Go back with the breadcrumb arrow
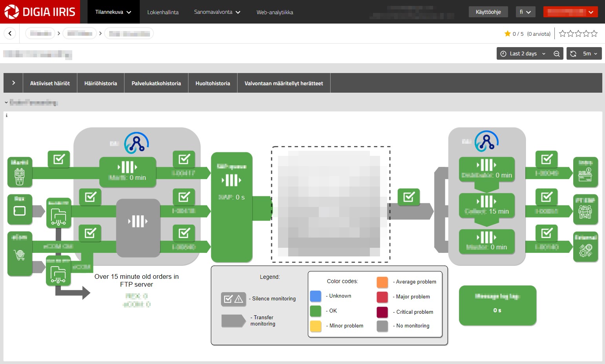The image size is (605, 364). point(10,33)
